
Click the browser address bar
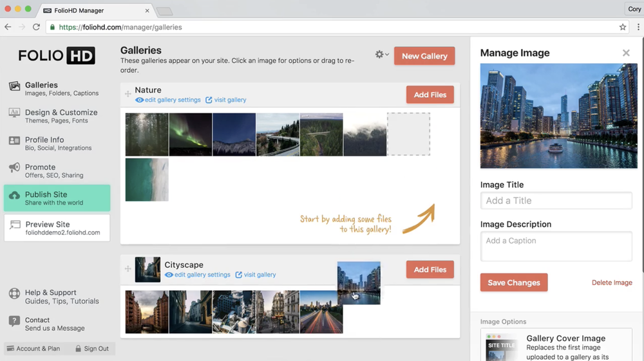tap(337, 27)
